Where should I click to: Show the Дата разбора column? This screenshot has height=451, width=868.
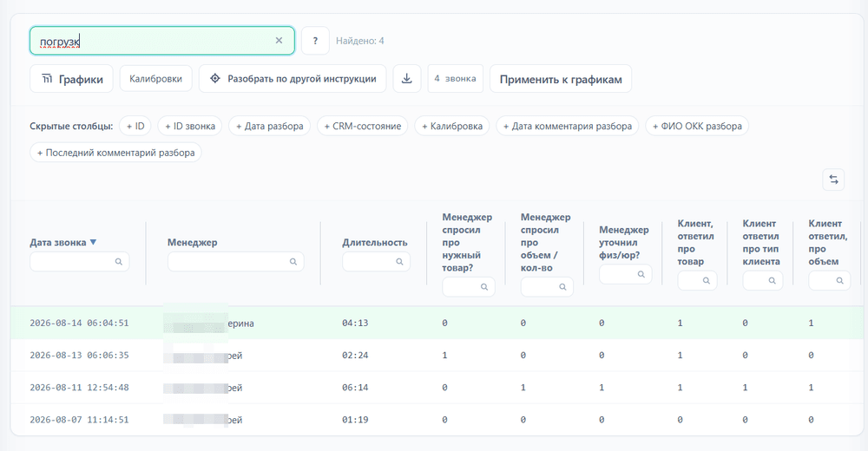pyautogui.click(x=270, y=126)
